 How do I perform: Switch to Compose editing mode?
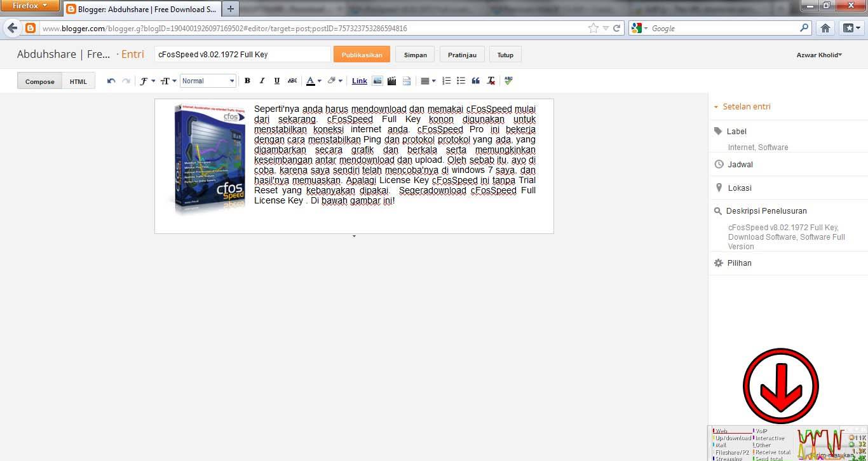tap(39, 81)
